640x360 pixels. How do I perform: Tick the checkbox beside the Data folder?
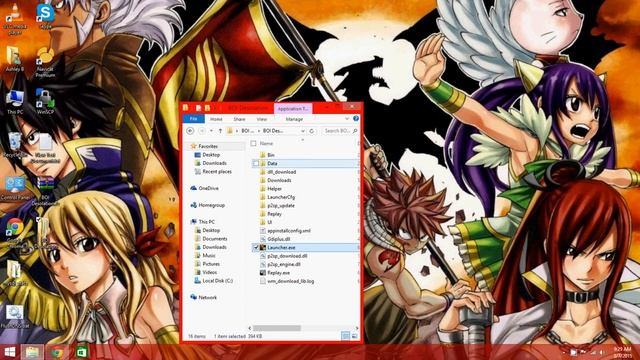coord(256,163)
